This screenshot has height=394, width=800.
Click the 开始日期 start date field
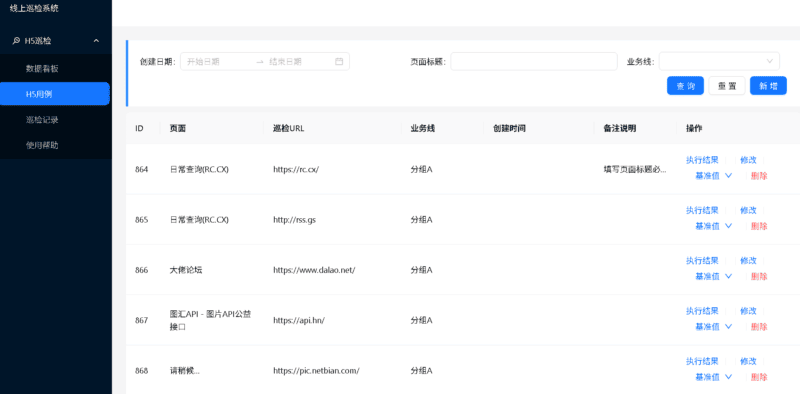(217, 61)
